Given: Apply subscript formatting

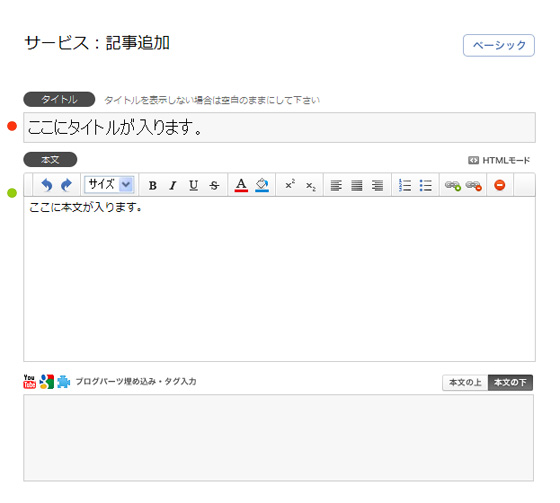Looking at the screenshot, I should click(x=311, y=186).
